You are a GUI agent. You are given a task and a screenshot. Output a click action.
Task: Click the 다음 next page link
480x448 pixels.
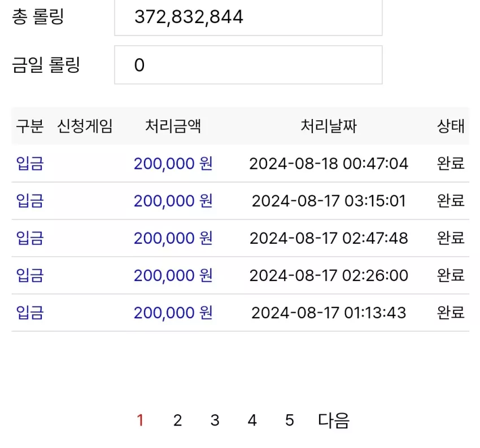pos(334,420)
